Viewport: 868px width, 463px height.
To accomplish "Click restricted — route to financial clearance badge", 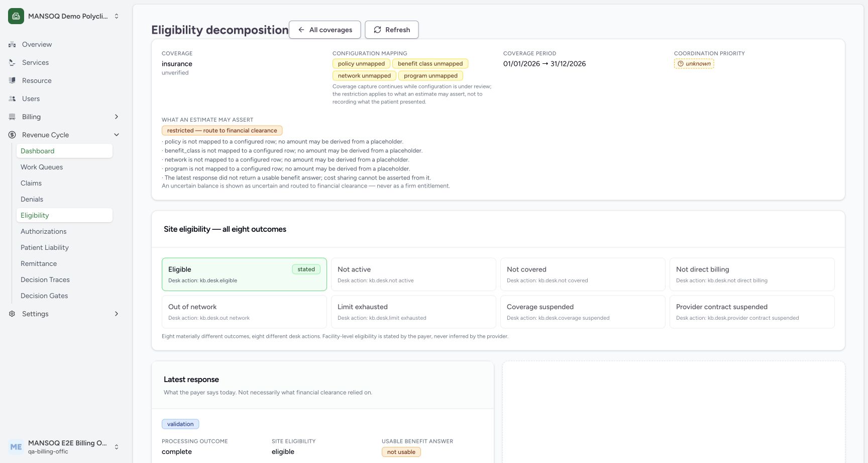I will (x=222, y=131).
